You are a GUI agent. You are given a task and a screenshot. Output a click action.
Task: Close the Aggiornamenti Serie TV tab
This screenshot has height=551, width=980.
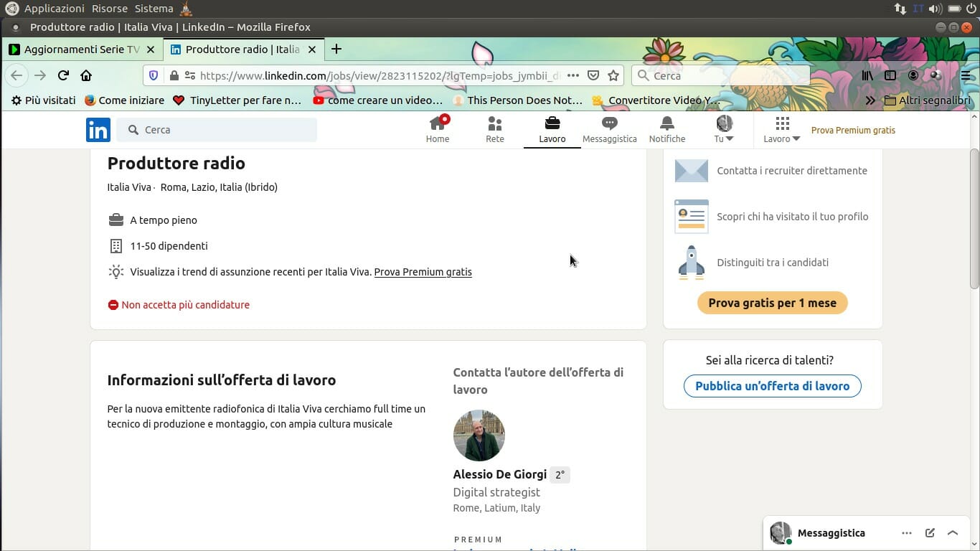(x=150, y=50)
